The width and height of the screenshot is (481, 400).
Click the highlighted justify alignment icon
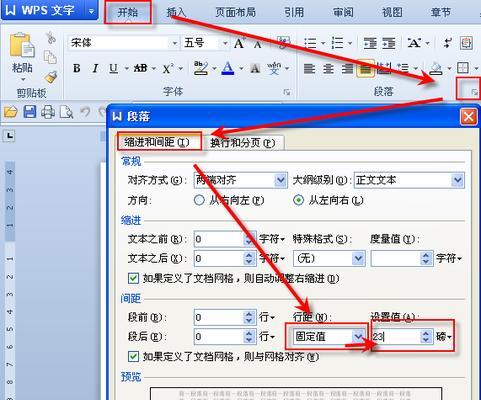(365, 69)
